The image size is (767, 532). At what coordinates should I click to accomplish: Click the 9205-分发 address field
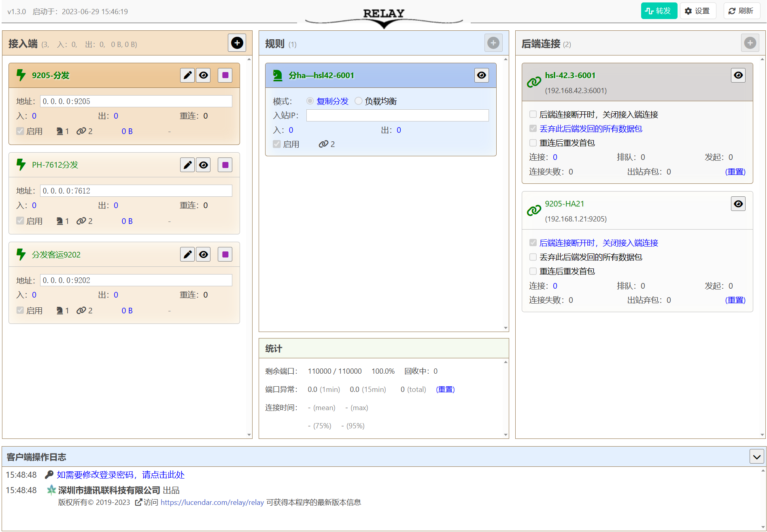pos(136,101)
